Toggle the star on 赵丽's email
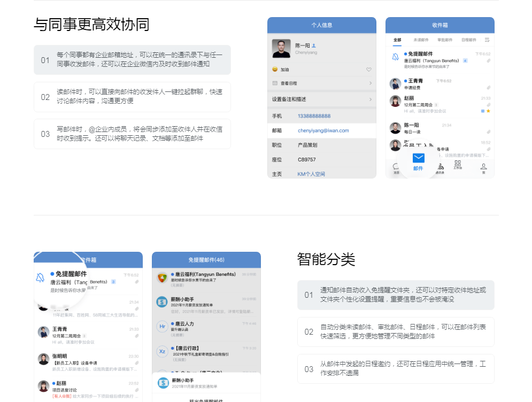This screenshot has height=402, width=532. (x=488, y=111)
